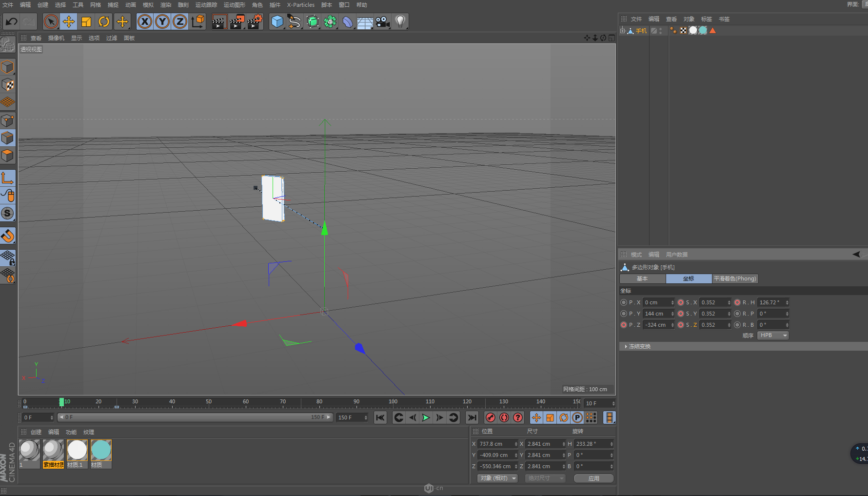Select the teal 材质 material swatch
The height and width of the screenshot is (496, 868).
coord(101,450)
